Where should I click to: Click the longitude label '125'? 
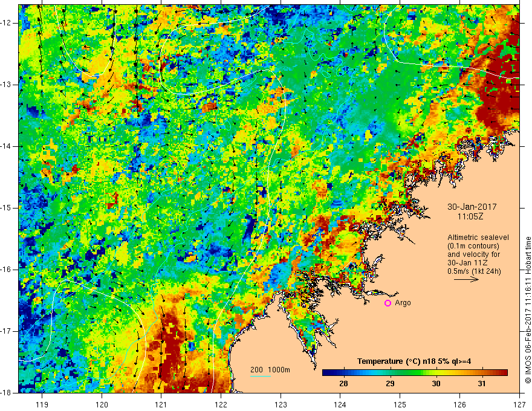point(400,404)
